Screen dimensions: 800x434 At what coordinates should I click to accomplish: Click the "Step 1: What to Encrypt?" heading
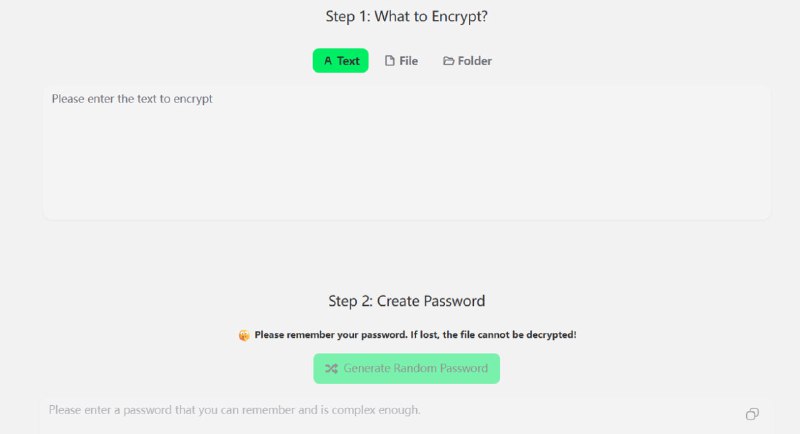[407, 16]
